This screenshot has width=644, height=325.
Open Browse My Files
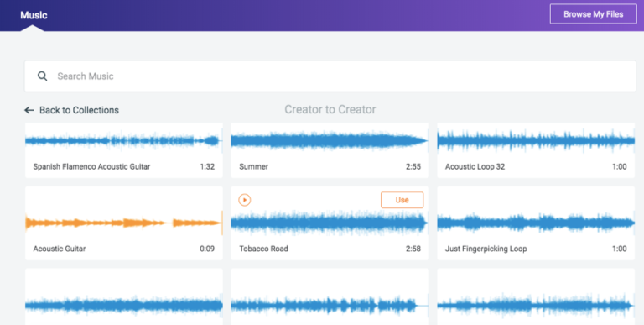pyautogui.click(x=593, y=14)
